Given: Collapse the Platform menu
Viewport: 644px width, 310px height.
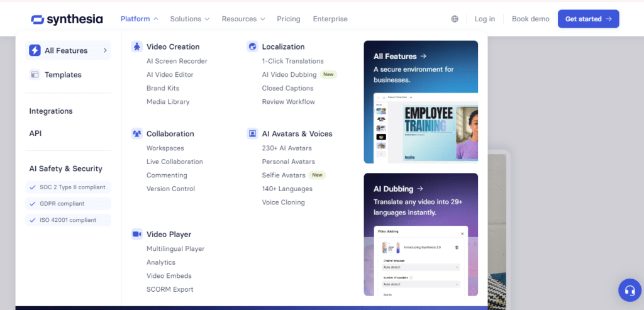Looking at the screenshot, I should (139, 19).
